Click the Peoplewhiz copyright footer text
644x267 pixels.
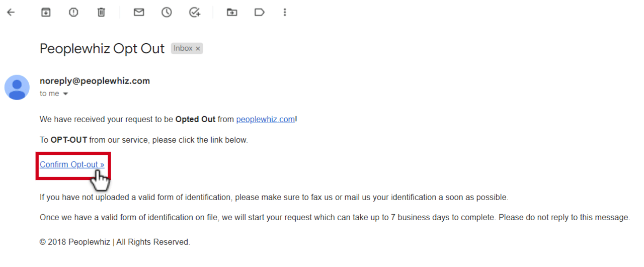coord(115,242)
